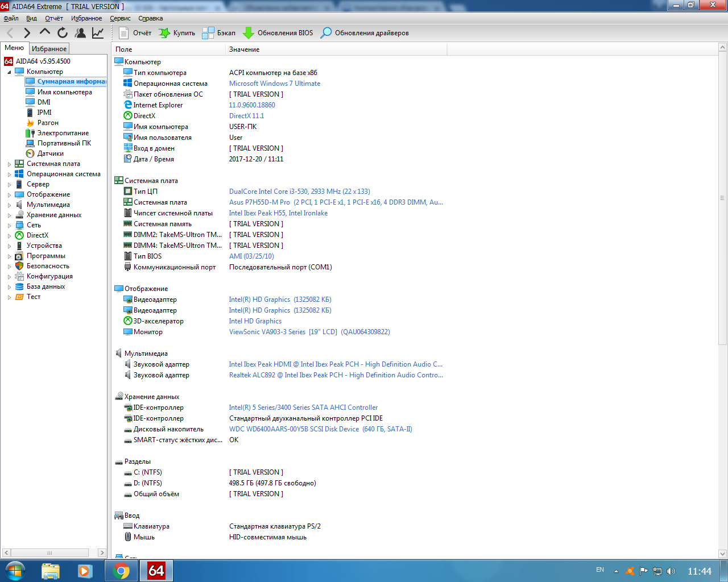The image size is (728, 582).
Task: Open the user manager toolbar icon
Action: click(x=80, y=33)
